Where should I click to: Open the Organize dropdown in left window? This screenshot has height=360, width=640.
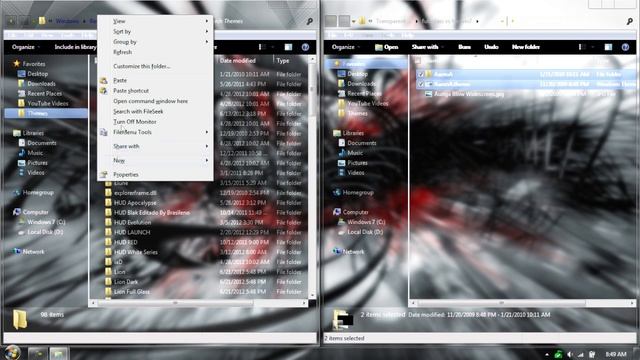26,47
